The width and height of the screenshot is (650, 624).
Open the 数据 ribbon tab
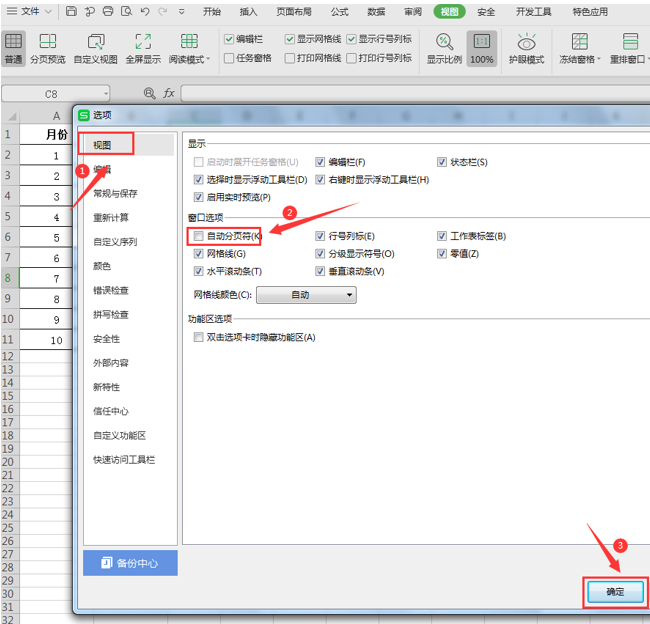(x=376, y=12)
